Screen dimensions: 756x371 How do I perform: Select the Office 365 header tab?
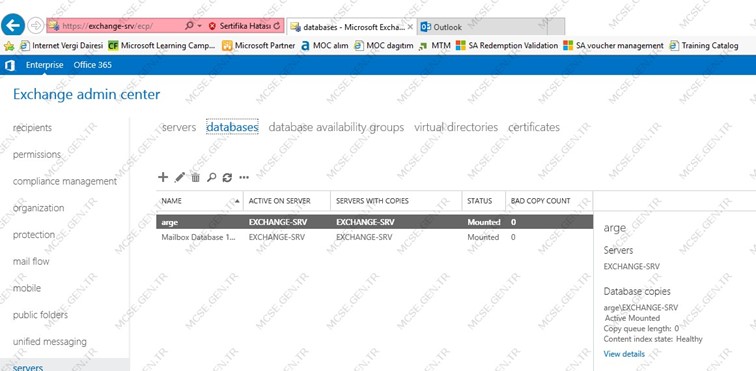pyautogui.click(x=93, y=65)
